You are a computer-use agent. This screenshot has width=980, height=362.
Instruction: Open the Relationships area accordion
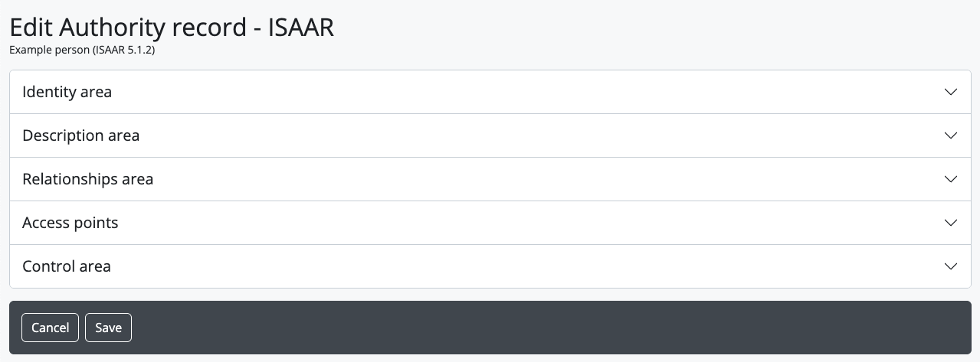[490, 179]
